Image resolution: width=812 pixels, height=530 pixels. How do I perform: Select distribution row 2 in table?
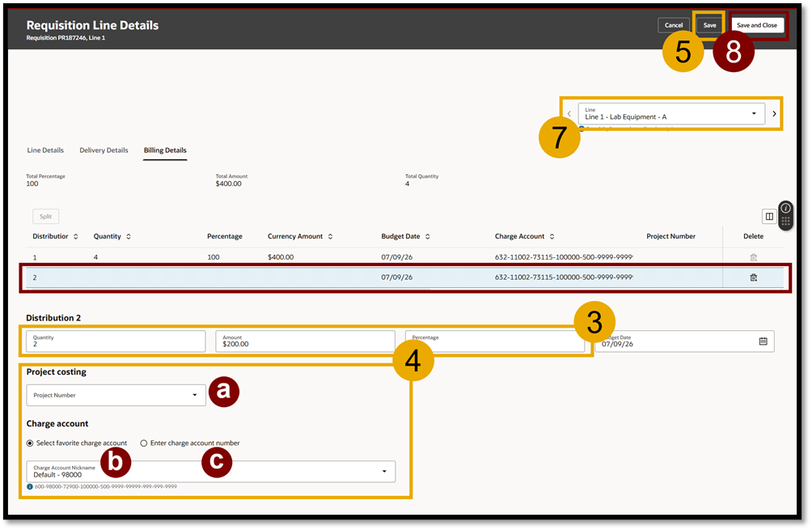pyautogui.click(x=404, y=278)
